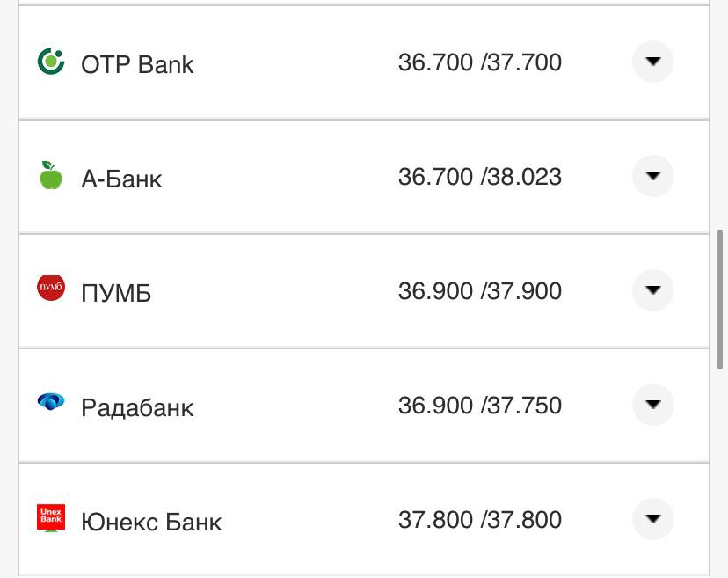Open the OTP Bank name link
The width and height of the screenshot is (728, 578).
137,64
